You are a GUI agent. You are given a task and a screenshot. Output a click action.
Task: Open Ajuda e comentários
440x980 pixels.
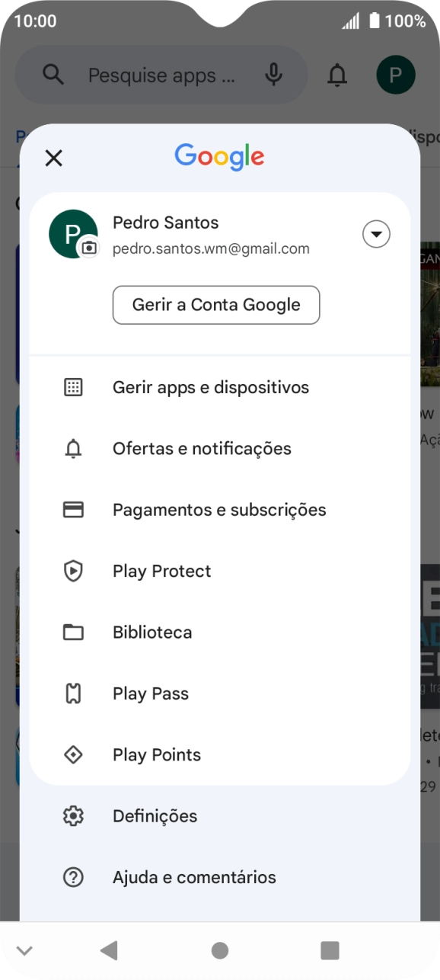[194, 877]
